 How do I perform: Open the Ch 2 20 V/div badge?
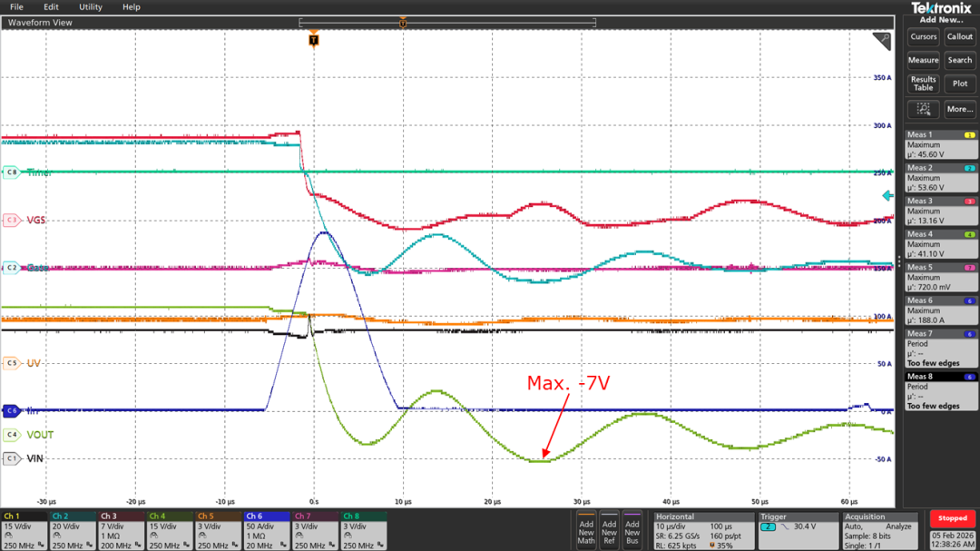[73, 530]
